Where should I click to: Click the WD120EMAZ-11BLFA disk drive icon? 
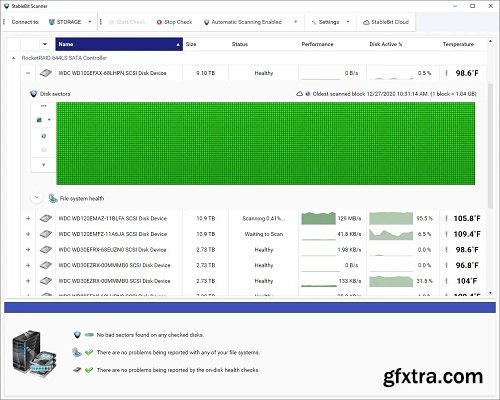tap(46, 219)
